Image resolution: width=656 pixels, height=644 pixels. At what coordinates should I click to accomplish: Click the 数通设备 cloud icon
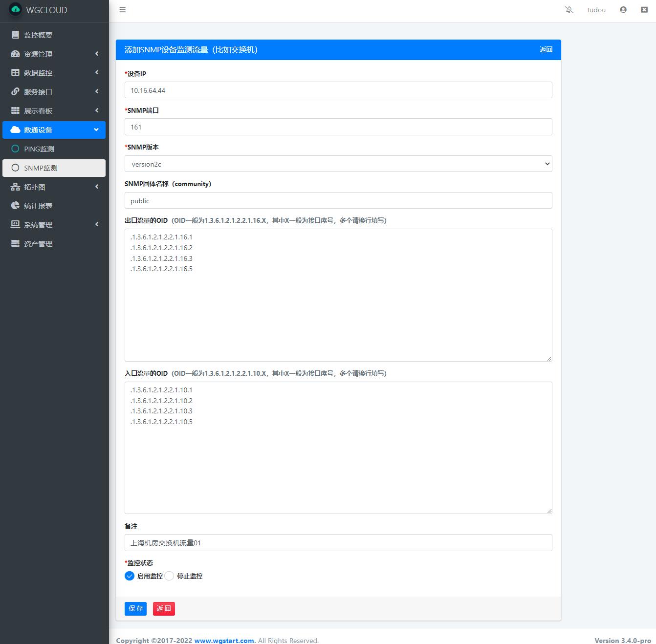coord(16,130)
